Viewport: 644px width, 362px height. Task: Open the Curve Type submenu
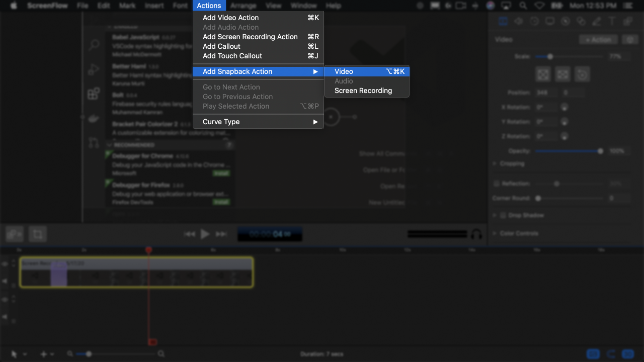(x=258, y=122)
